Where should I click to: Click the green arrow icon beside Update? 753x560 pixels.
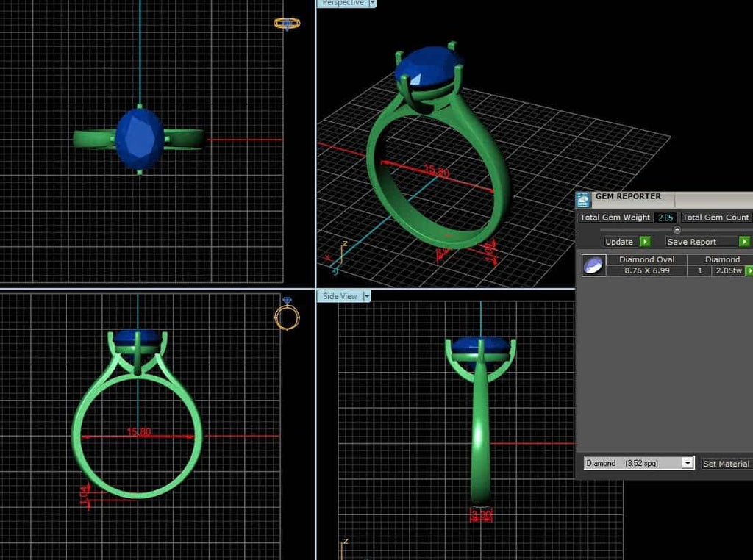[645, 242]
